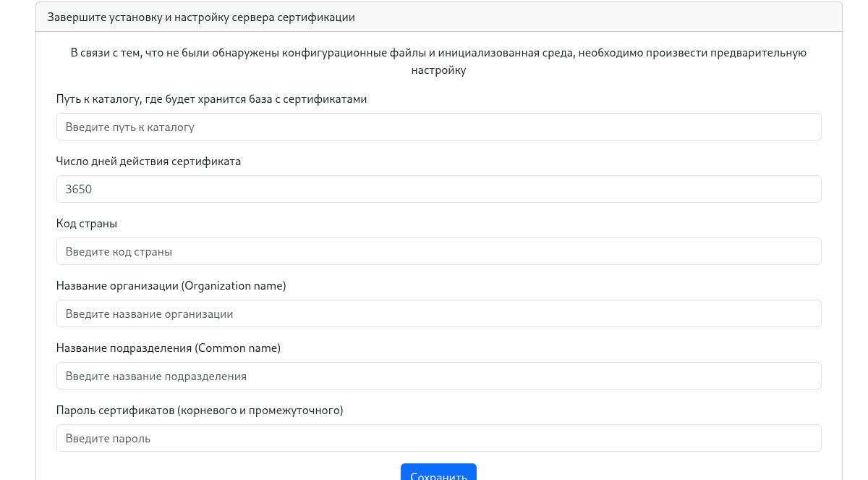Click the placeholder 'Введите название организации'
868x480 pixels.
[150, 313]
